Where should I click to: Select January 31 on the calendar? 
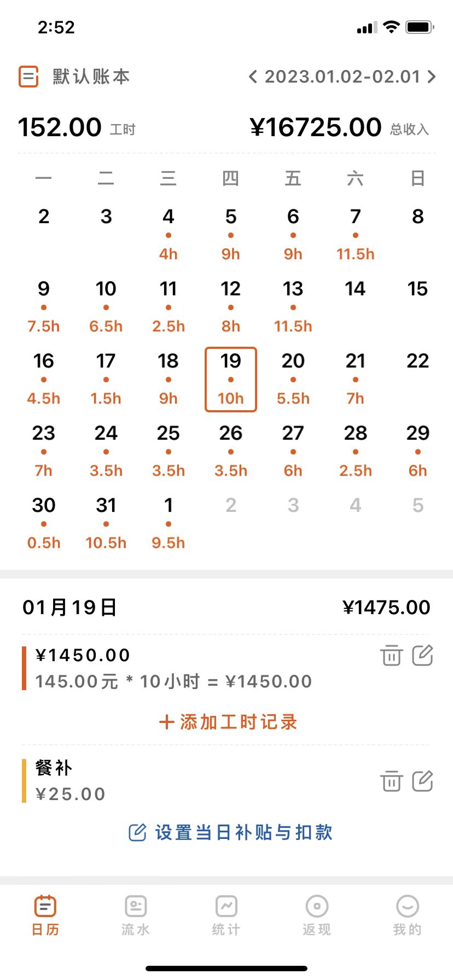click(x=106, y=523)
